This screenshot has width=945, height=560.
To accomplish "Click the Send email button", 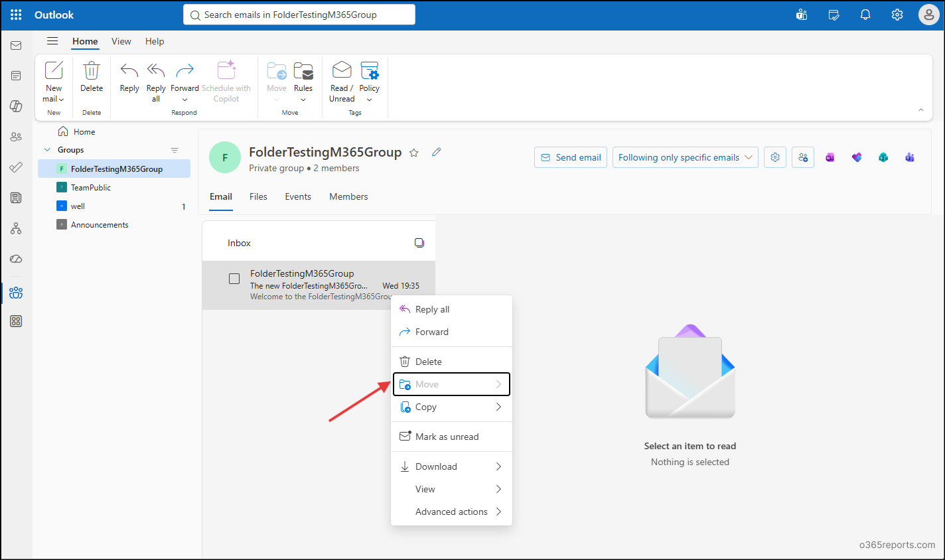I will (x=571, y=157).
